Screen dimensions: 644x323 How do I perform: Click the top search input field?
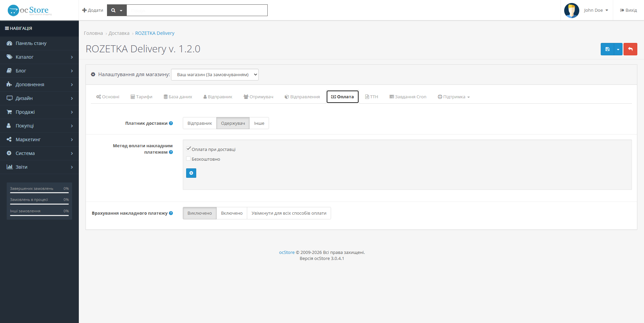[x=197, y=10]
